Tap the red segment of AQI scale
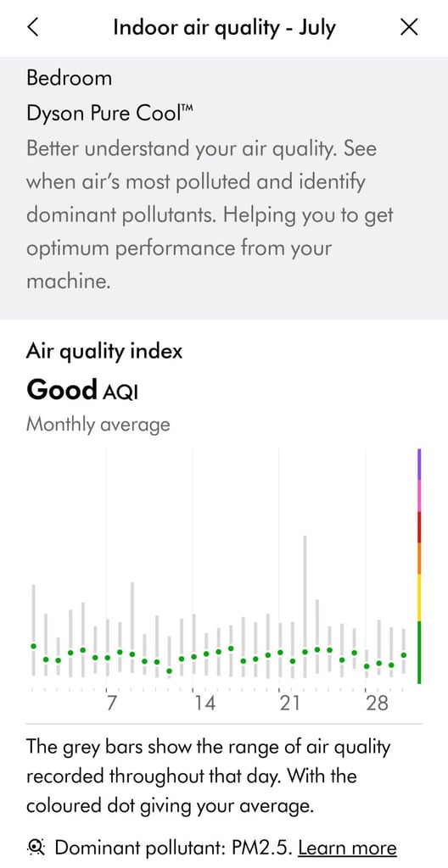The image size is (448, 868). [x=420, y=527]
